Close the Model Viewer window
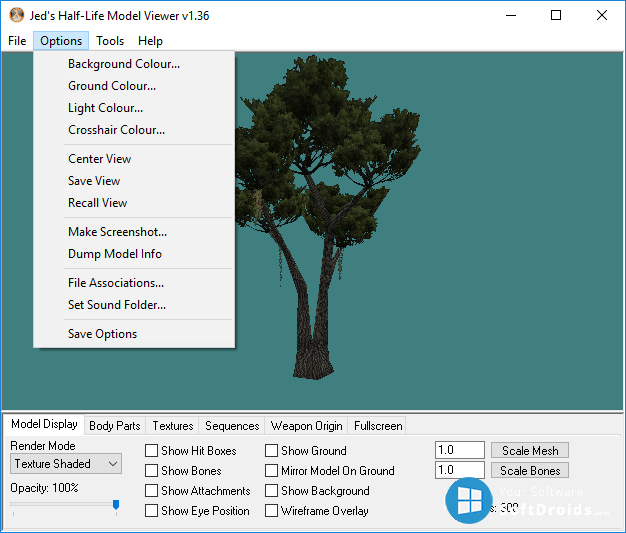626x533 pixels. [x=602, y=16]
